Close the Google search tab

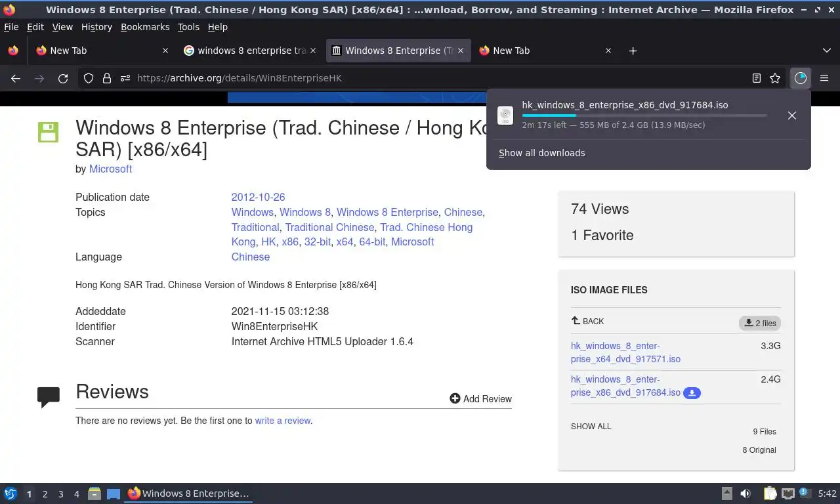(312, 51)
